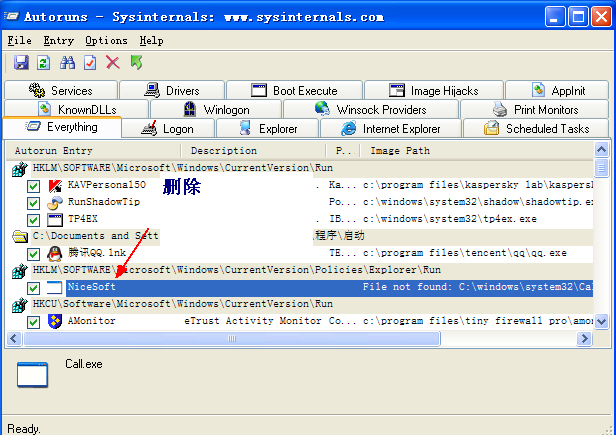Select the 腾讯QQ.lnk entry text
The height and width of the screenshot is (435, 616).
click(97, 252)
